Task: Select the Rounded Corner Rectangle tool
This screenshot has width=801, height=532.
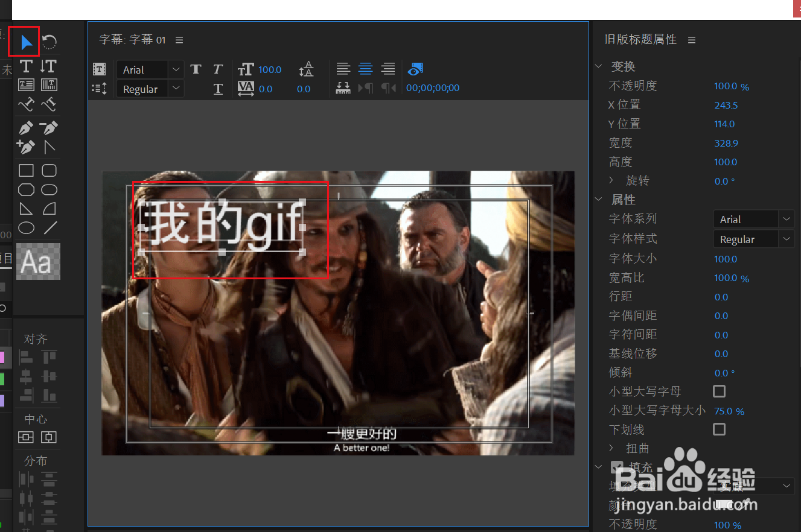Action: pyautogui.click(x=49, y=171)
